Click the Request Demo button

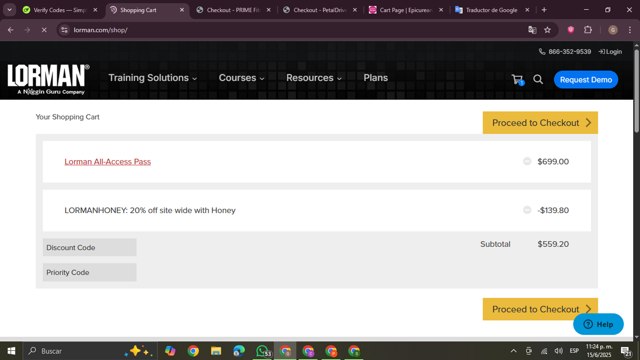click(x=586, y=80)
